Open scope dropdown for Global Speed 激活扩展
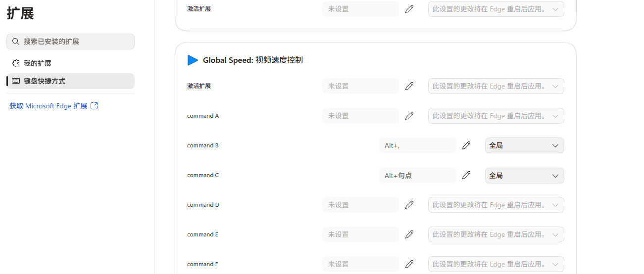This screenshot has height=274, width=644. coord(496,86)
